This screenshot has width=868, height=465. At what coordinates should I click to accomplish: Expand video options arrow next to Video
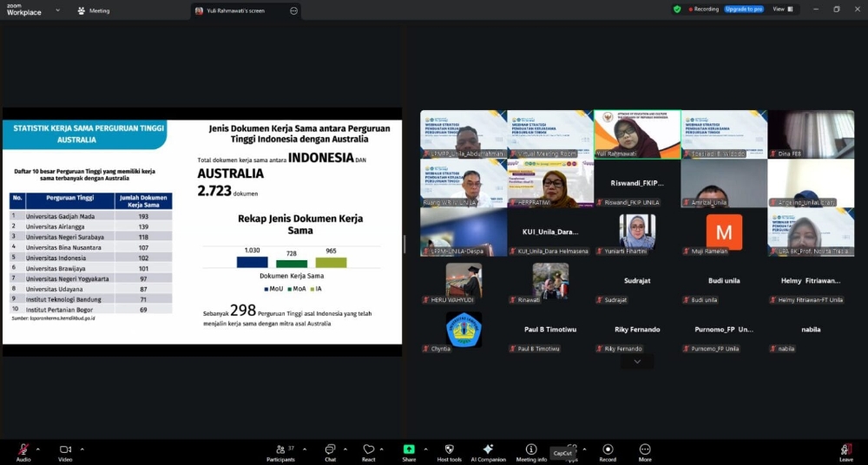click(x=82, y=449)
